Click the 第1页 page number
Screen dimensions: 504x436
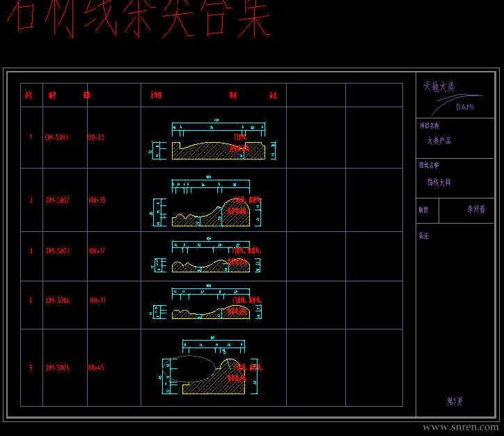(455, 401)
